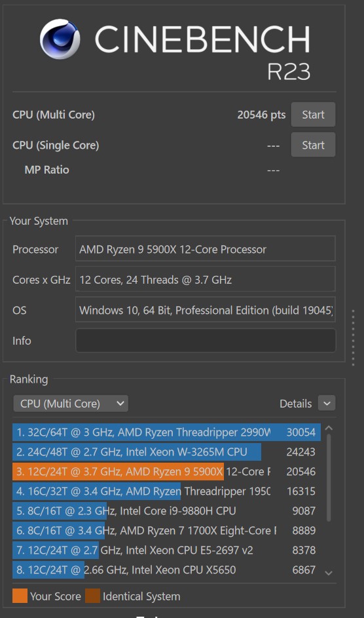This screenshot has width=364, height=618.
Task: Click the ranking list scroll-down arrow
Action: [329, 573]
